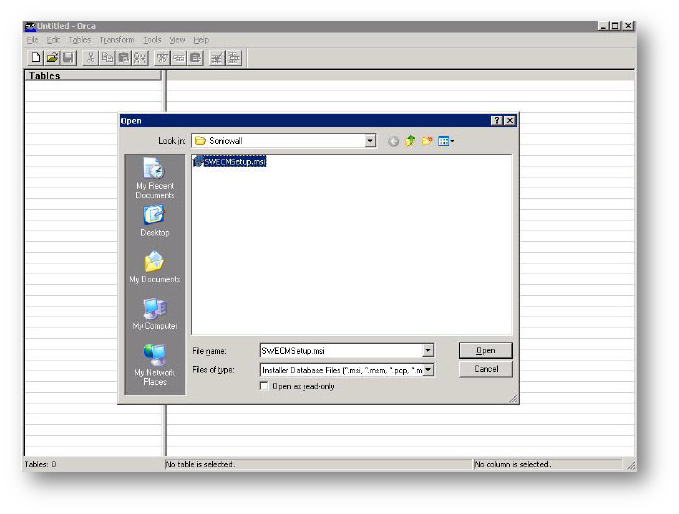
Task: Open the Tools menu
Action: pos(152,40)
